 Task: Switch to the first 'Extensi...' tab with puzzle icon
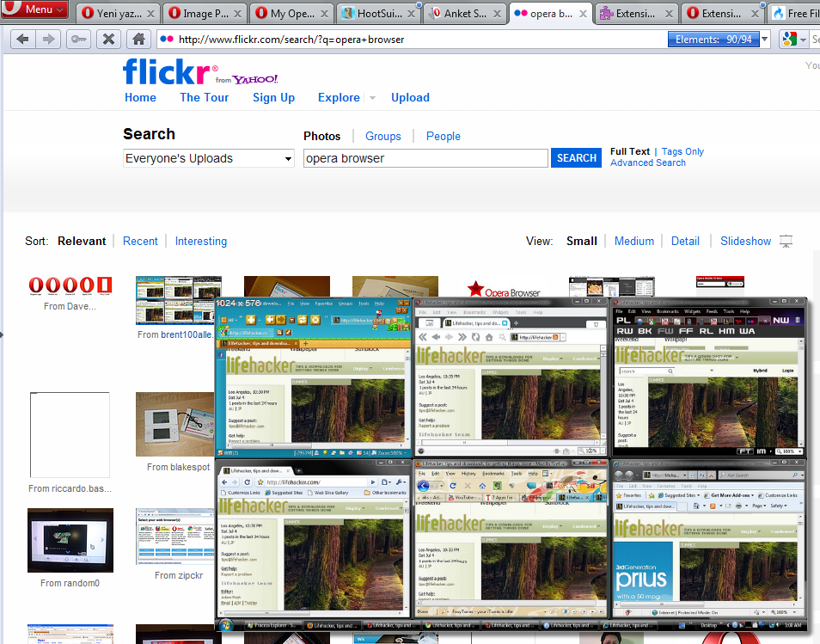[x=635, y=13]
